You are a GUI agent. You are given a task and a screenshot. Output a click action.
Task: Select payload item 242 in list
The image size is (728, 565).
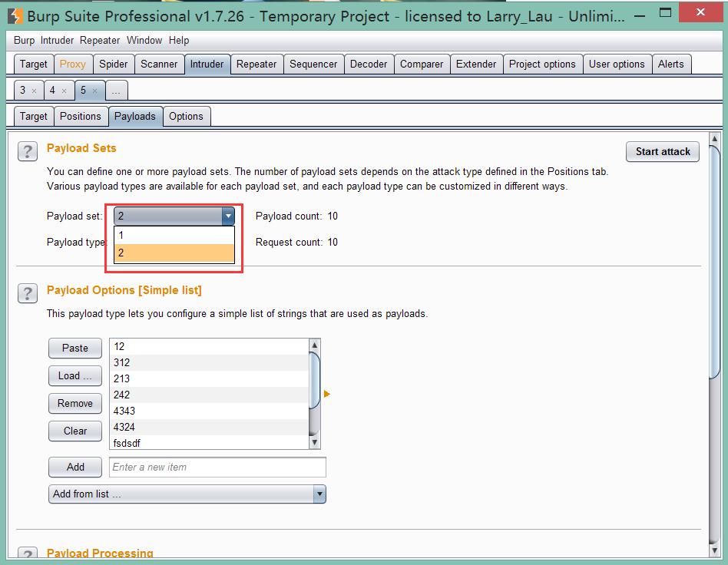(210, 395)
